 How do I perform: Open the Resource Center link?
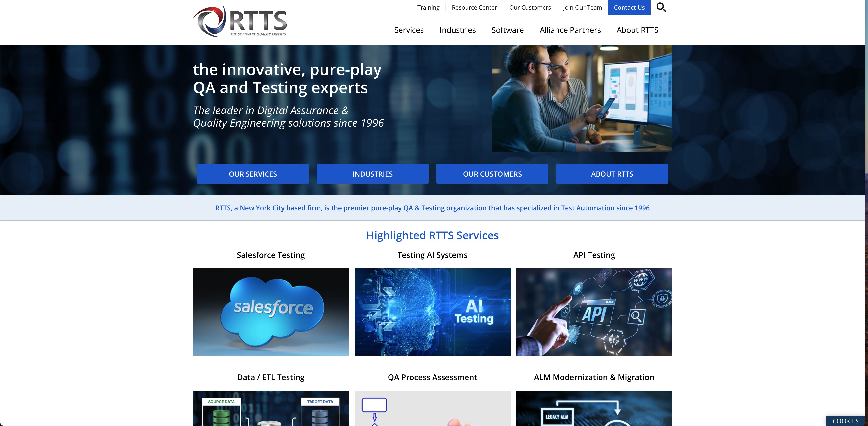[x=474, y=7]
